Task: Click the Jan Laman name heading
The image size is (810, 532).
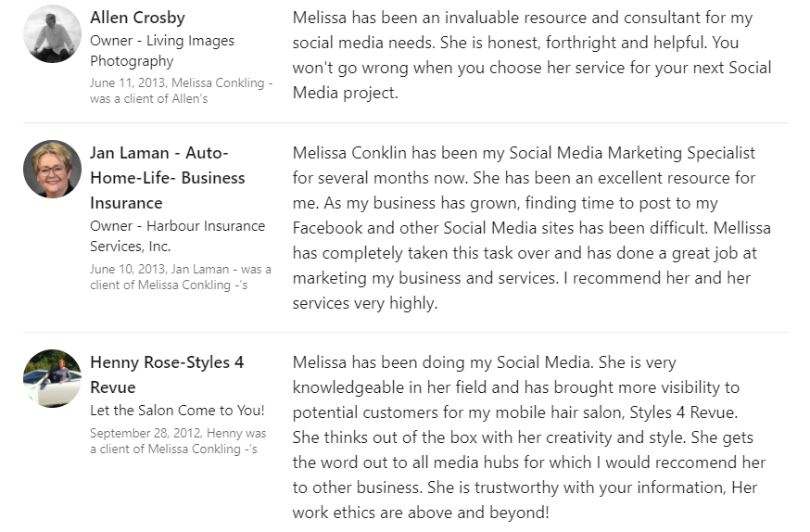Action: click(167, 177)
